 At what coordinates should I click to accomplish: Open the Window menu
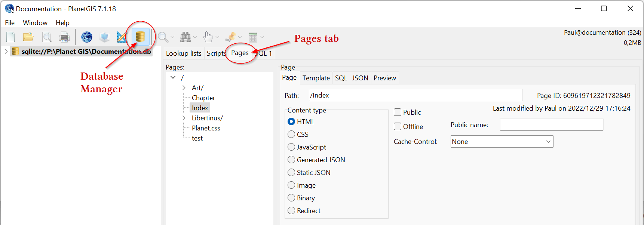click(35, 23)
